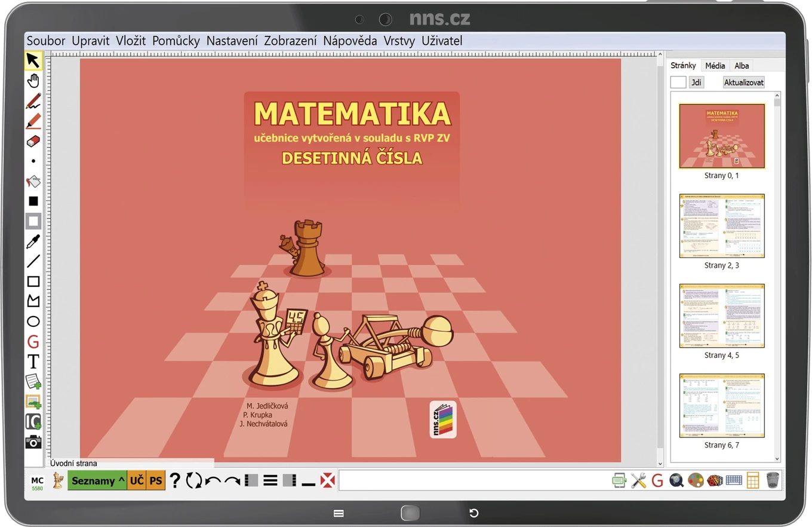
Task: Open the wrench and screwdriver tools
Action: coord(638,480)
